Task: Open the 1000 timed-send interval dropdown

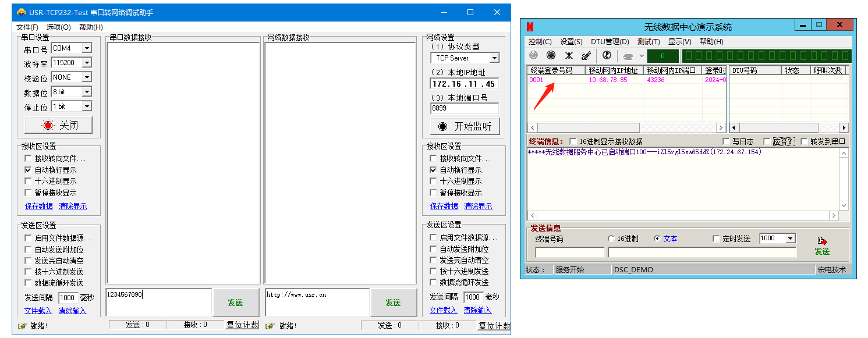Action: [x=790, y=239]
